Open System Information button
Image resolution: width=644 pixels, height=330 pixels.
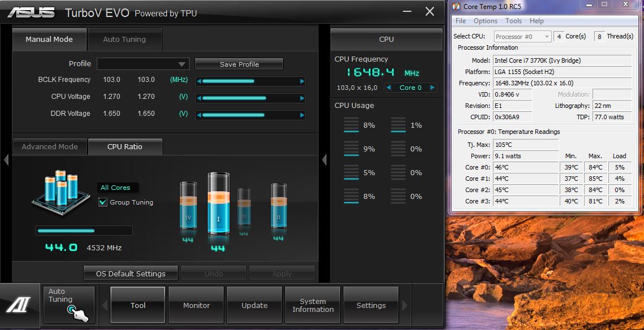click(313, 305)
